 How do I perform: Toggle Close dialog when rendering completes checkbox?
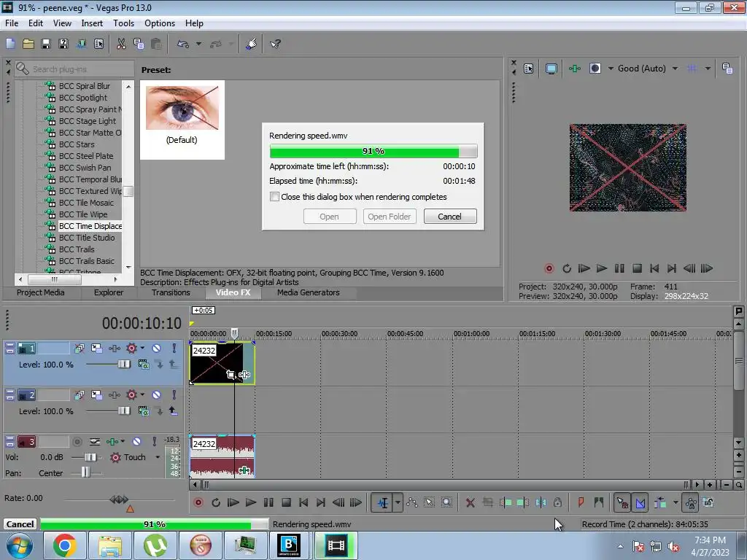tap(274, 197)
